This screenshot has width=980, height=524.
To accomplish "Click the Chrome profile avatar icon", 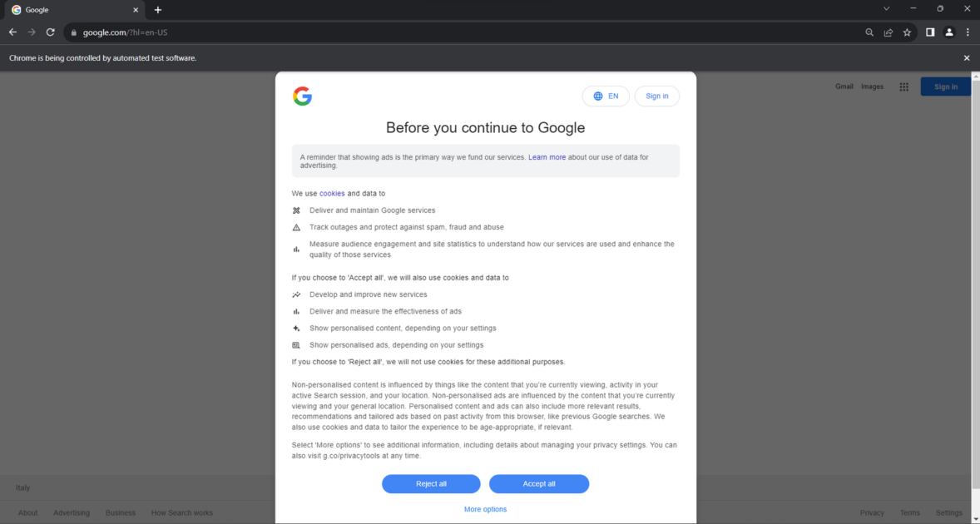I will pyautogui.click(x=949, y=32).
